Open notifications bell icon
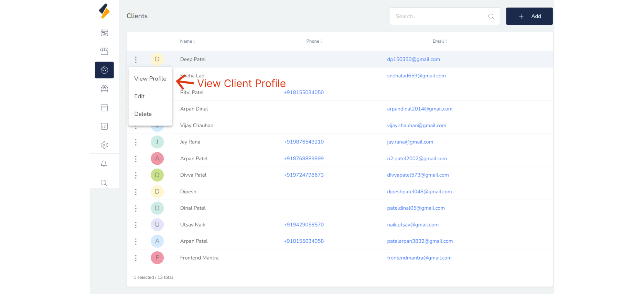Image resolution: width=644 pixels, height=294 pixels. coord(104,164)
